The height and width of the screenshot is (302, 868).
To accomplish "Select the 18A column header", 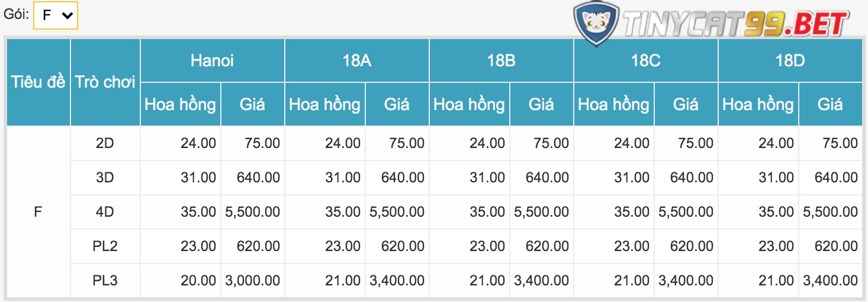I will (x=356, y=60).
